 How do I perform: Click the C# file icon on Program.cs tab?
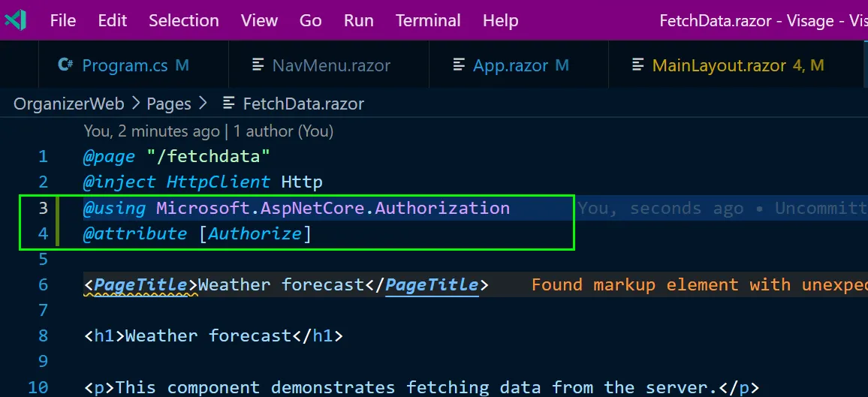(x=65, y=65)
